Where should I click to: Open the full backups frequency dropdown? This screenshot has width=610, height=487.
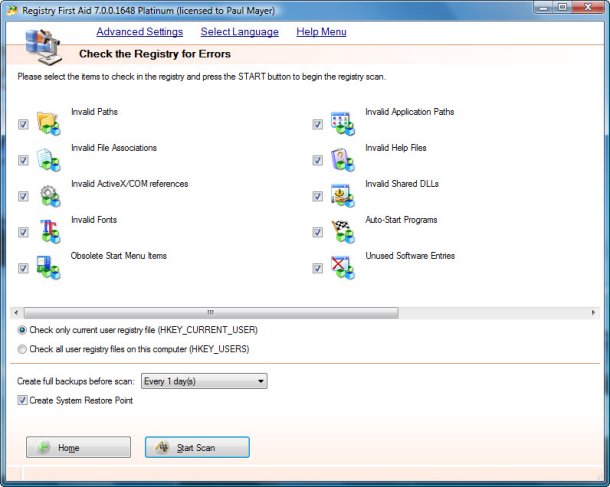[261, 381]
